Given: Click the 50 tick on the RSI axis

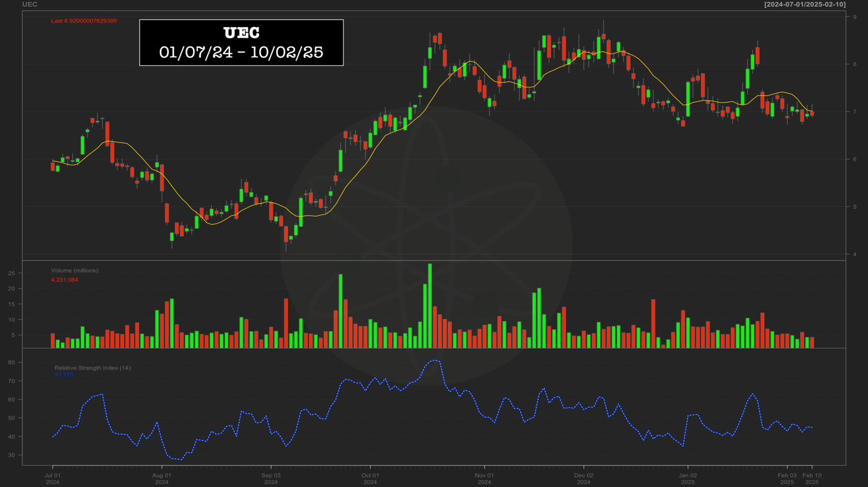Looking at the screenshot, I should tap(11, 418).
